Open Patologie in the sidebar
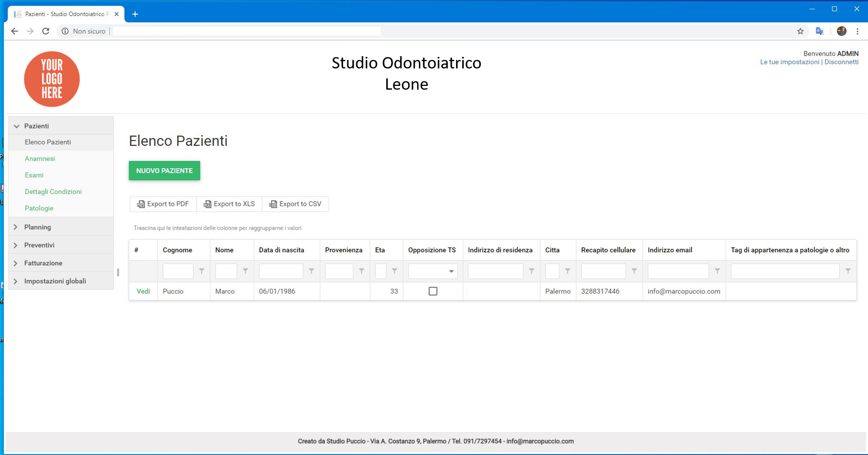Viewport: 868px width, 455px height. point(39,208)
